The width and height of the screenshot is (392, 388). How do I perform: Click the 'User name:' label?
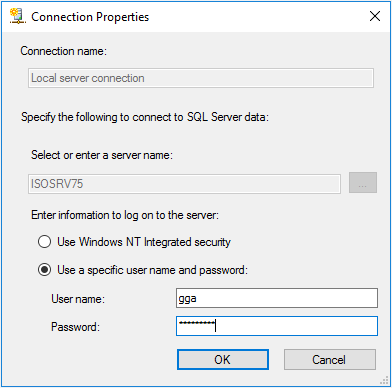point(78,298)
